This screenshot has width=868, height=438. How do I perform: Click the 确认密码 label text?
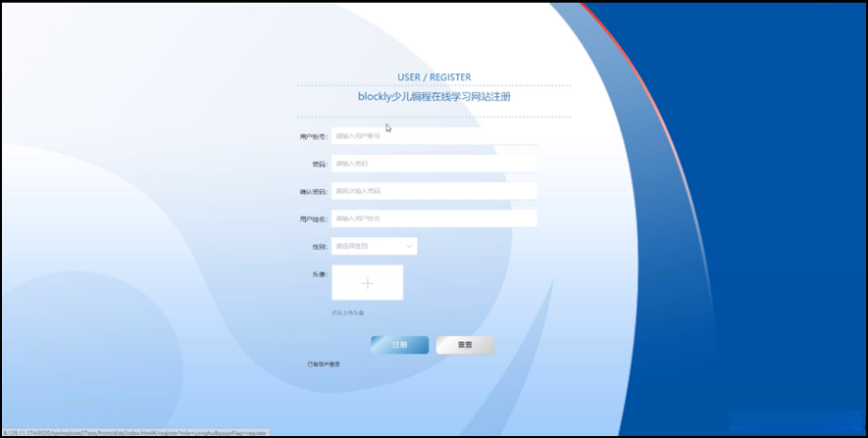pyautogui.click(x=314, y=192)
